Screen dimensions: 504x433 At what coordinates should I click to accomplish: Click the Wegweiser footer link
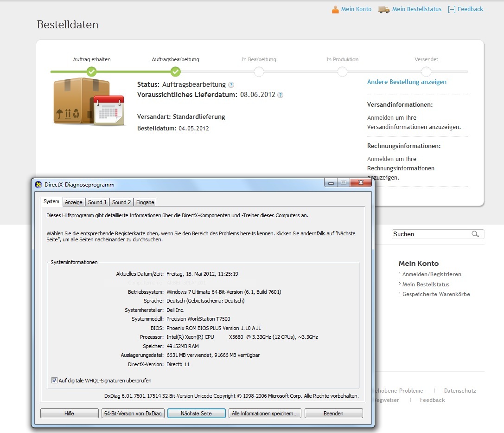click(387, 400)
